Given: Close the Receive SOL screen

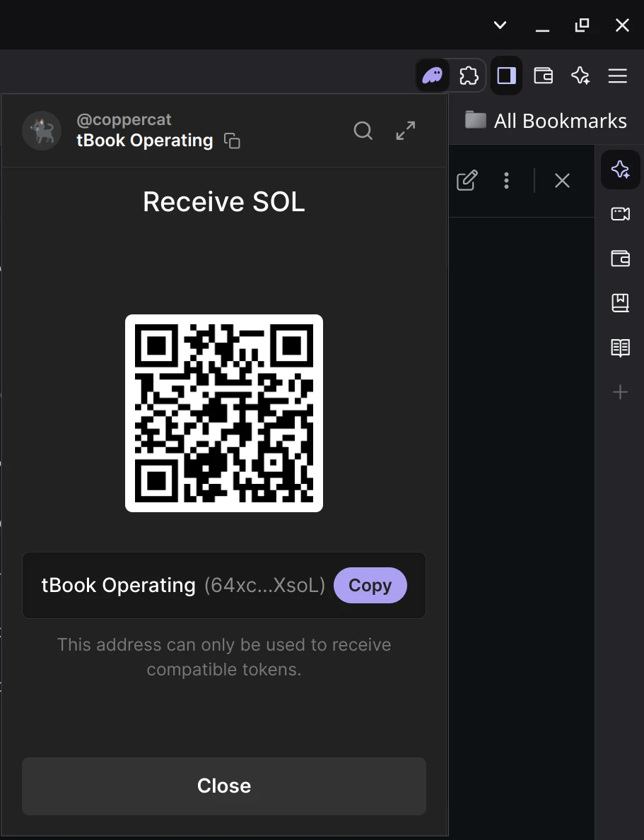Looking at the screenshot, I should coord(224,786).
